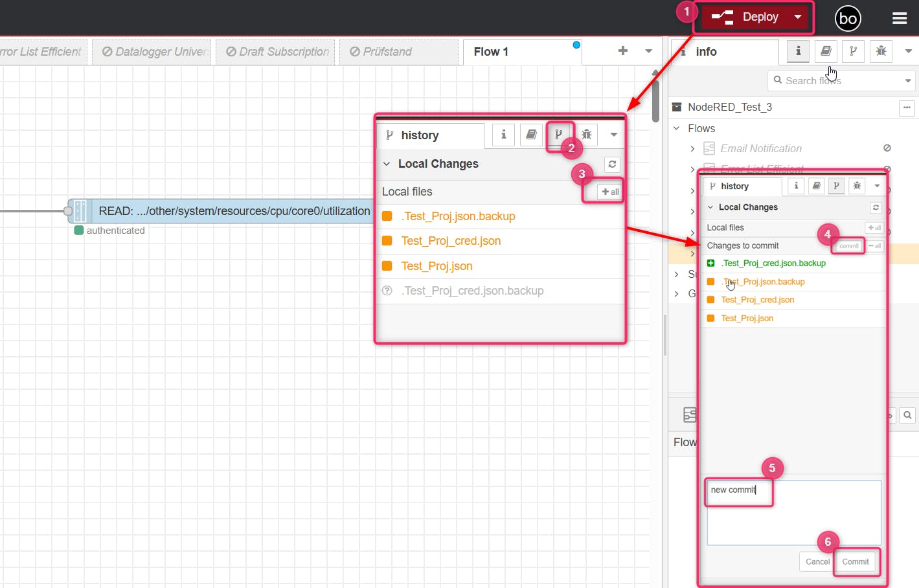
Task: Switch to the Flow 1 tab
Action: tap(491, 52)
